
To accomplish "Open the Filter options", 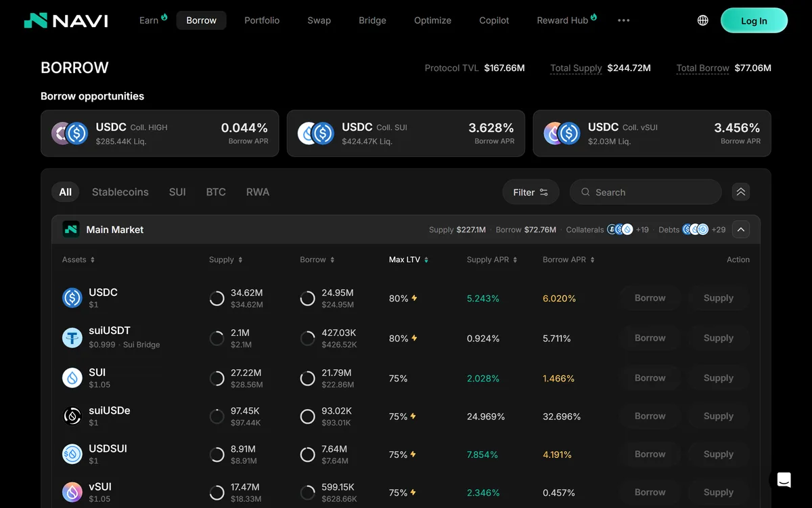I will point(531,192).
